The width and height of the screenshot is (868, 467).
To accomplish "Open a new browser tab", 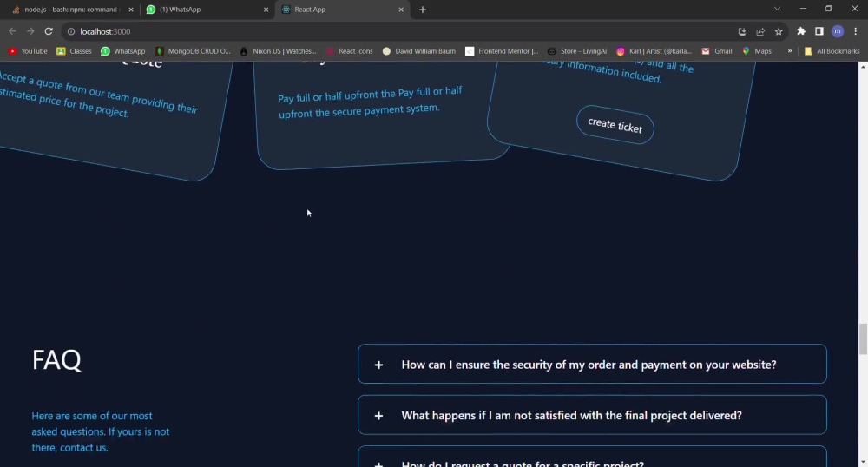I will click(423, 10).
